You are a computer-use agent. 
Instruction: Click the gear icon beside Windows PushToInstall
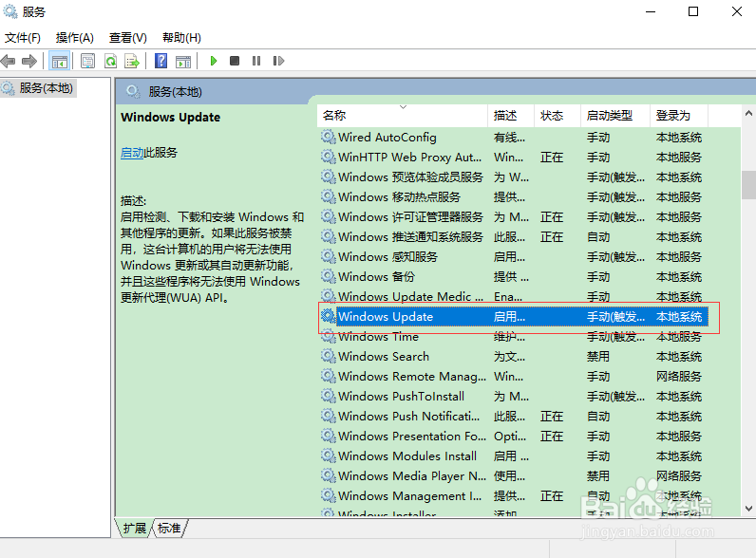(329, 396)
